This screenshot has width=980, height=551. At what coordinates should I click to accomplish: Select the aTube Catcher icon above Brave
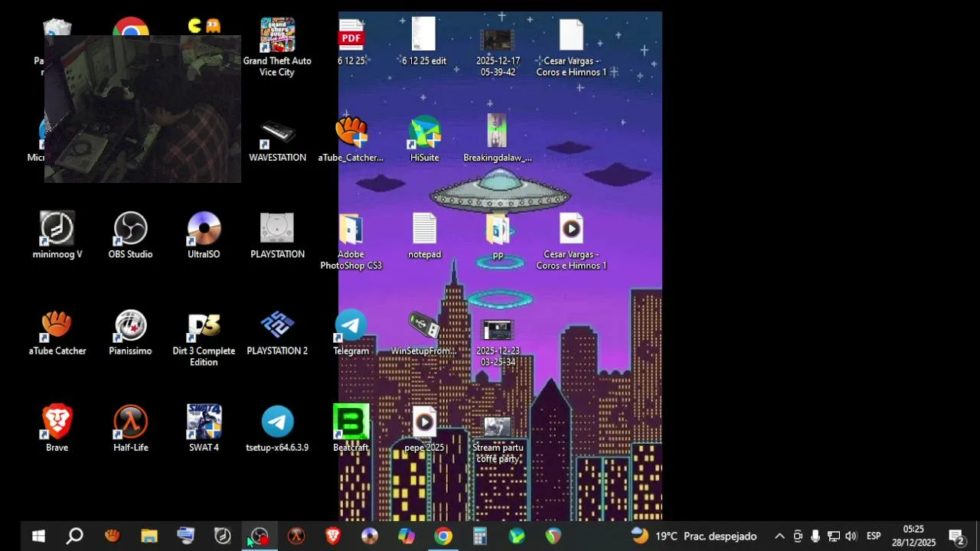coord(57,334)
